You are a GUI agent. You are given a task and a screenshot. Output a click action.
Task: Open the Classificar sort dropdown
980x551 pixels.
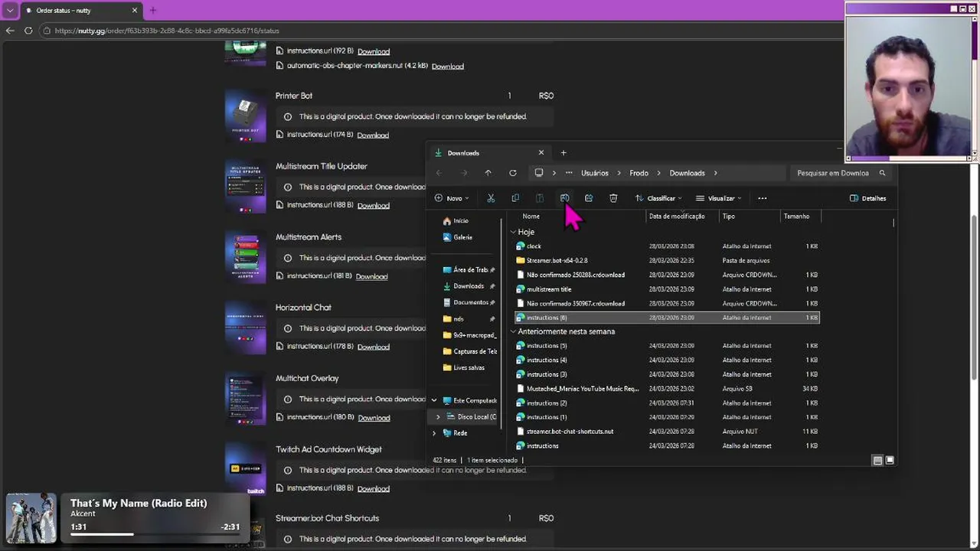pyautogui.click(x=658, y=198)
